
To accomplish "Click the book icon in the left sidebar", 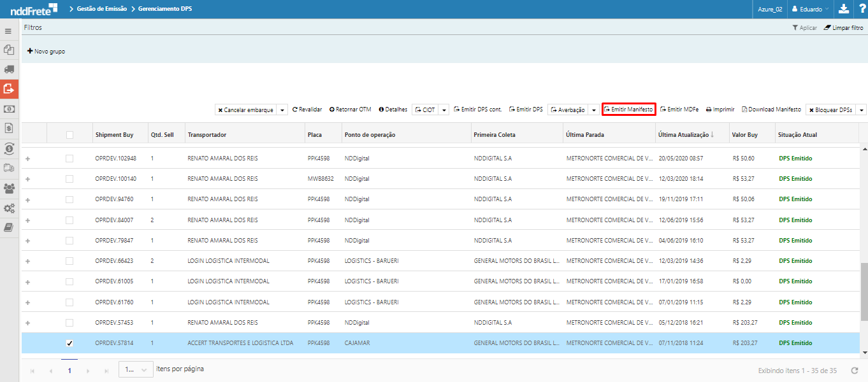I will click(9, 227).
